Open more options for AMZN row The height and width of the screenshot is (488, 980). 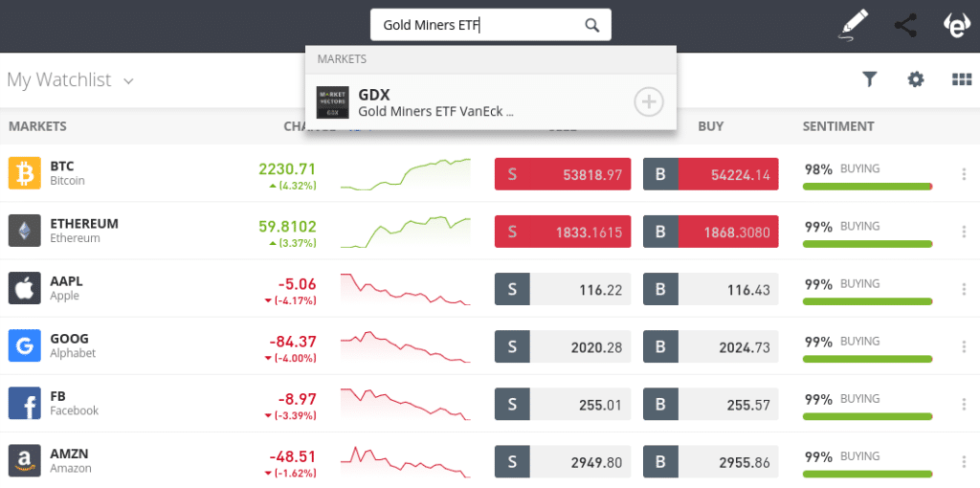tap(964, 461)
